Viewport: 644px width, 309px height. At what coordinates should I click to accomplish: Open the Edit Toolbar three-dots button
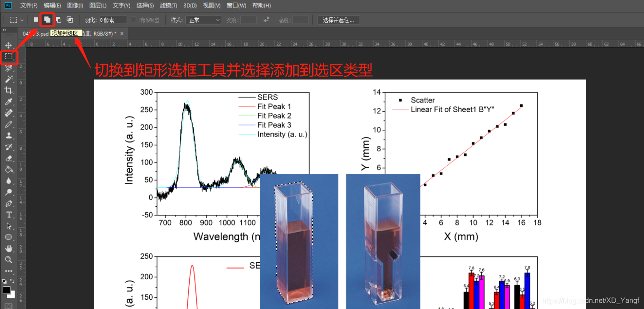coord(8,270)
